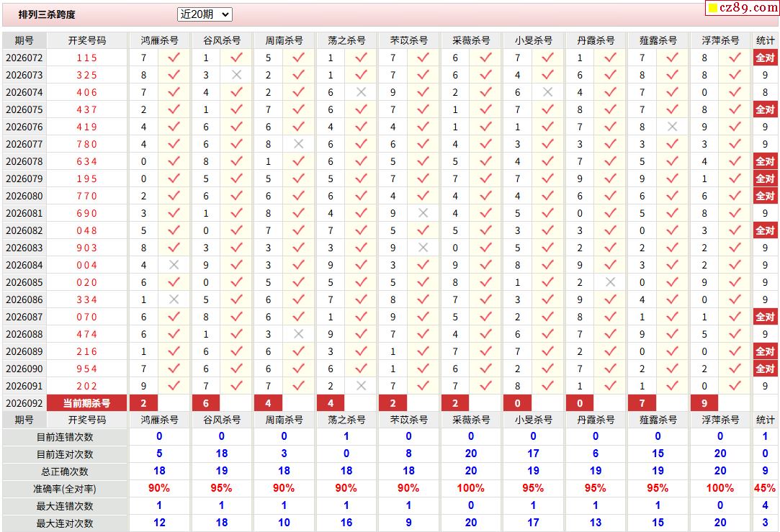
Task: Click the 目前连对次数 row label
Action: click(65, 454)
